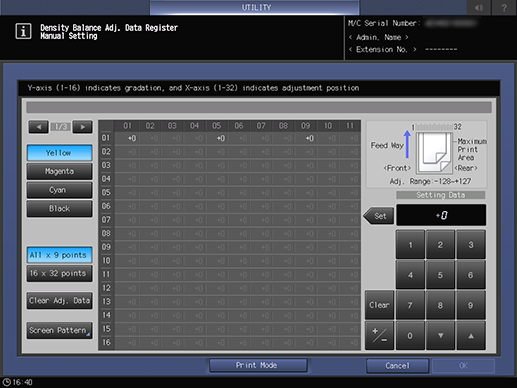Click Clear Adj. Data button
Viewport: 517px width, 388px height.
click(x=59, y=301)
